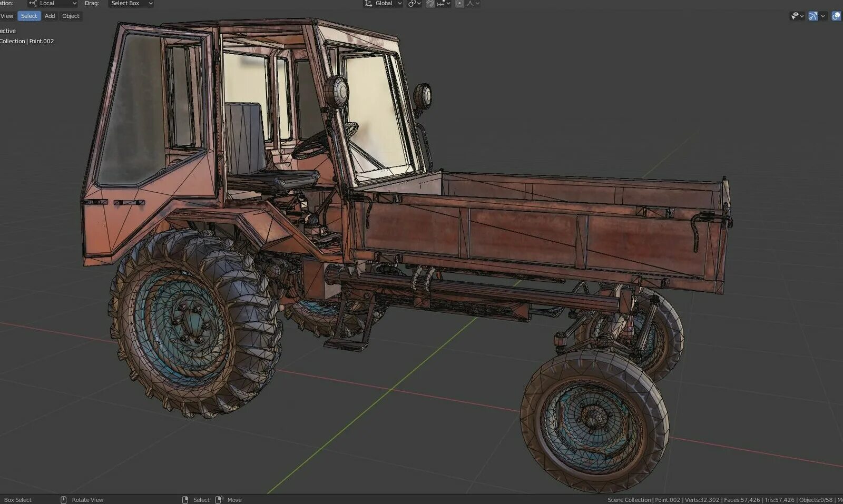Click the Scene Collection status text
Screen dimensions: 843x504
point(629,500)
